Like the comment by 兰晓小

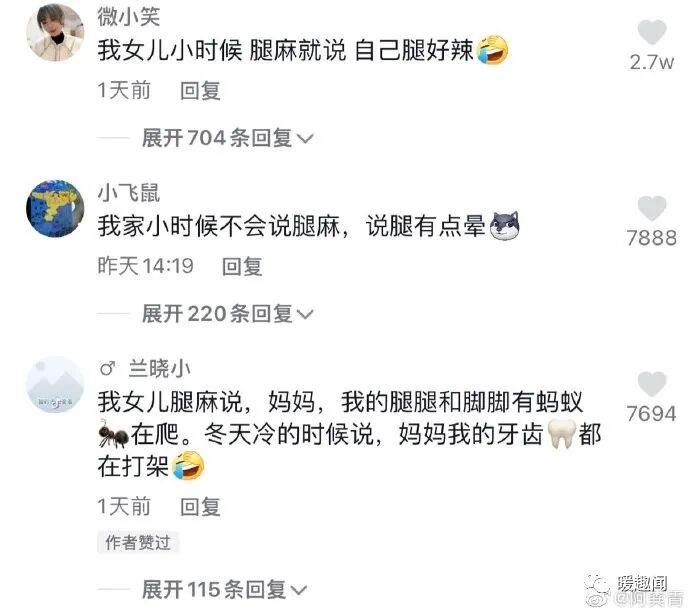[x=652, y=384]
